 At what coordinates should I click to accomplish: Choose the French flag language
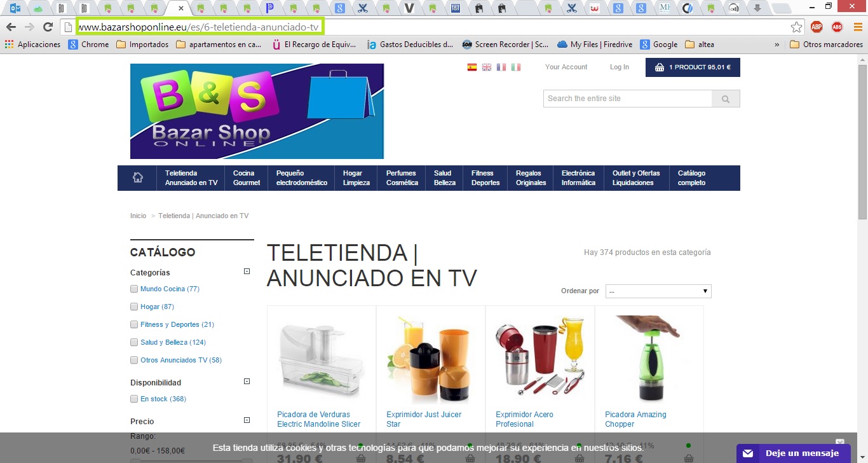501,67
